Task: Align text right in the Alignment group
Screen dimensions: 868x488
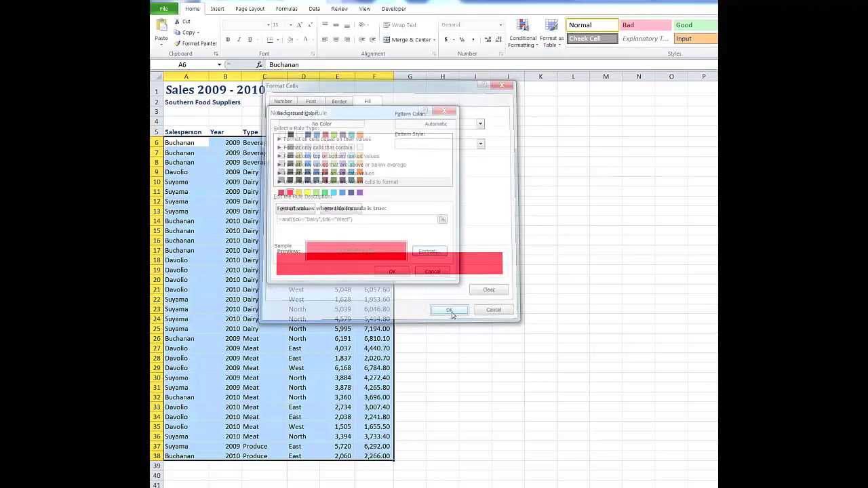Action: pyautogui.click(x=347, y=40)
